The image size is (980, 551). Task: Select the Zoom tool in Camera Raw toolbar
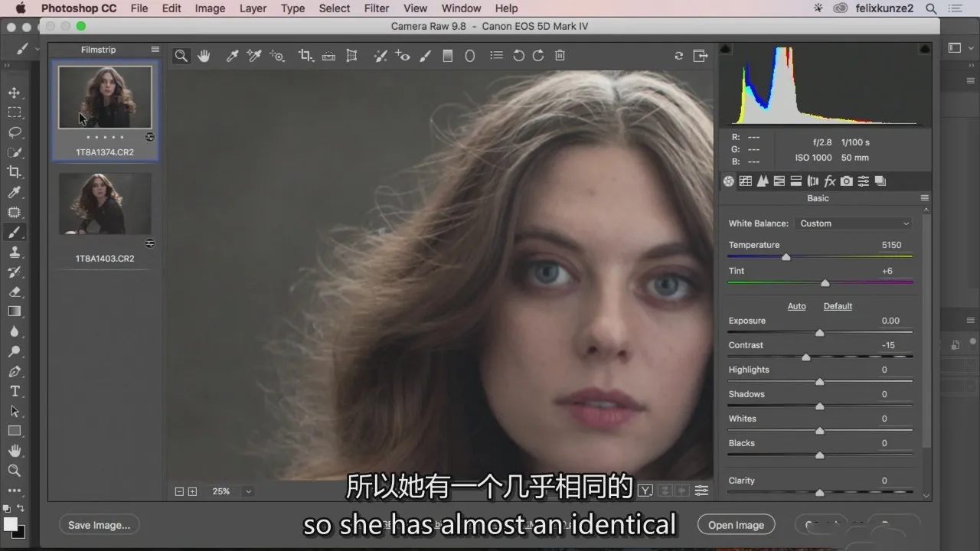pyautogui.click(x=181, y=56)
